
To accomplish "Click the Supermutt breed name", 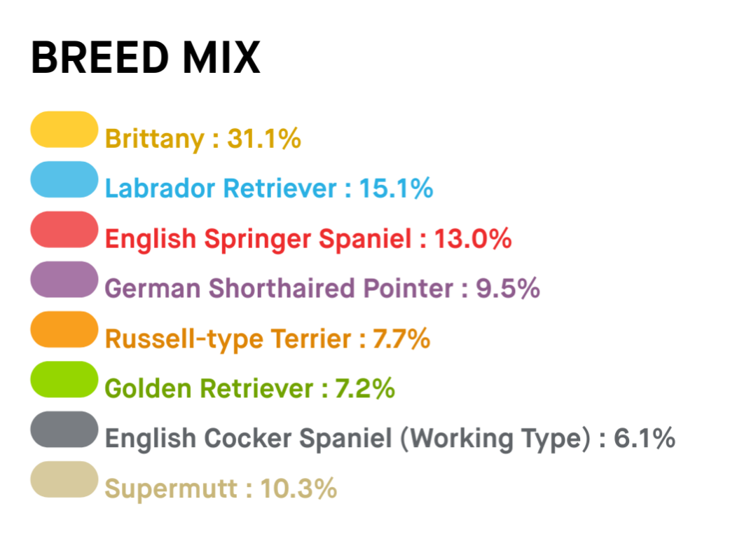I will (x=171, y=488).
